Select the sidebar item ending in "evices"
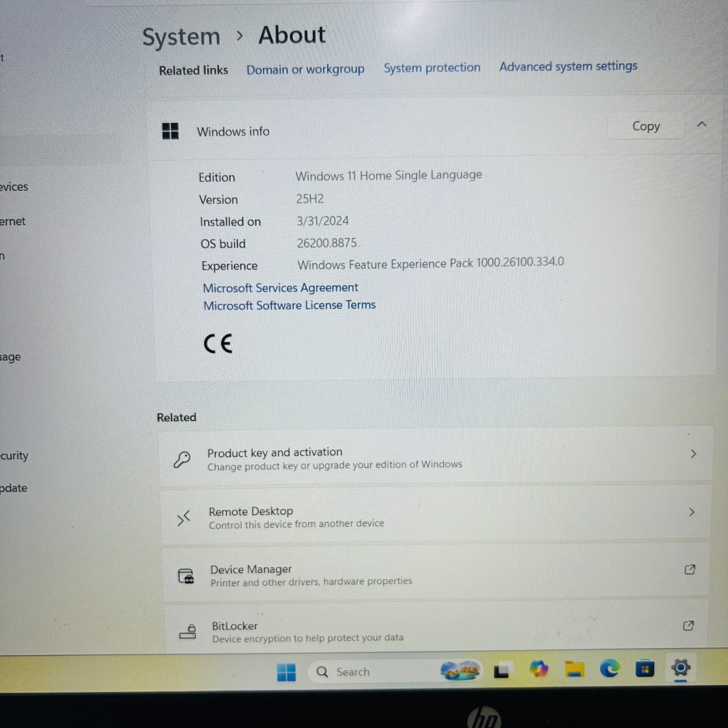Screen dimensions: 728x728 [x=14, y=187]
